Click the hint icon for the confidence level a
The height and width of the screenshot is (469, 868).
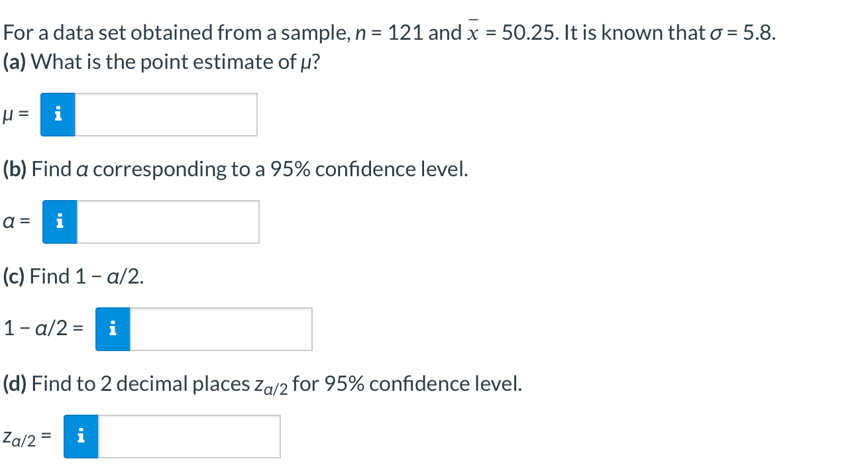pos(60,222)
